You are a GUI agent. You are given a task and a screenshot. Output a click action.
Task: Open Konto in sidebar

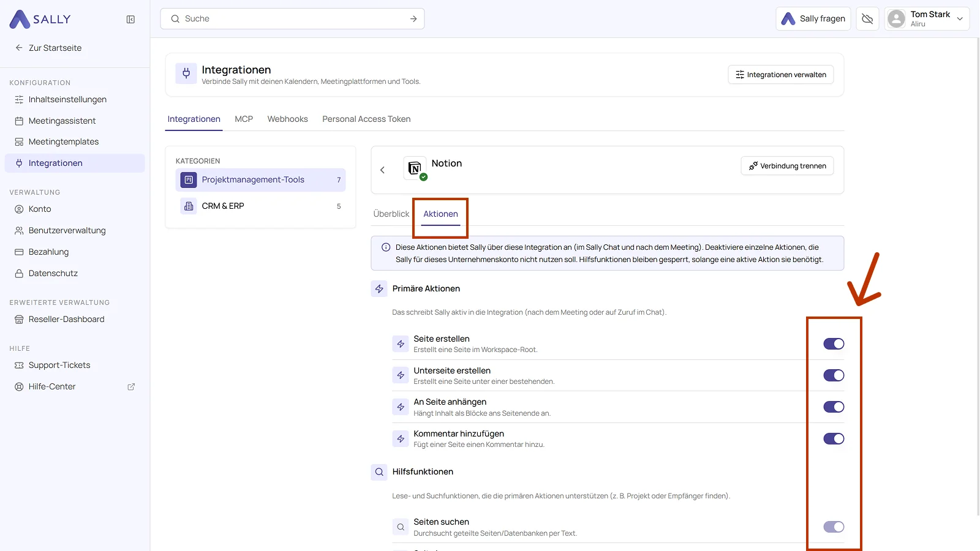tap(75, 209)
